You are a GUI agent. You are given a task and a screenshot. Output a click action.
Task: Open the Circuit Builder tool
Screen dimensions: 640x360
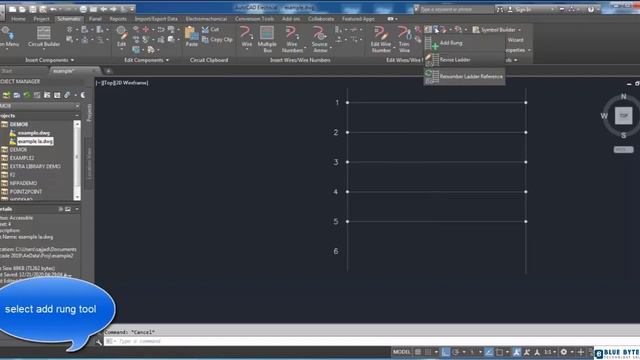pos(44,37)
